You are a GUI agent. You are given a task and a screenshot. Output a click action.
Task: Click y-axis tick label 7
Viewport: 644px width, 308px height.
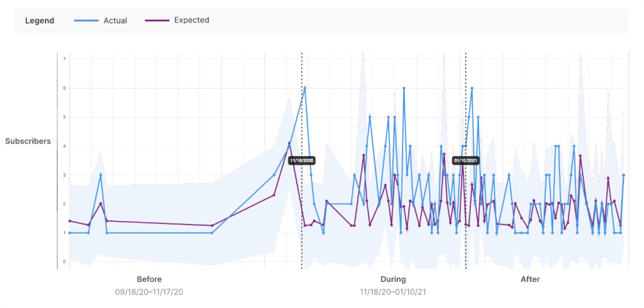click(x=64, y=59)
